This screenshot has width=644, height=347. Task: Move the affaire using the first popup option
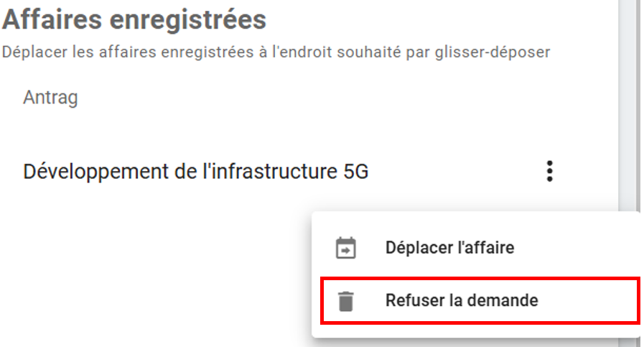pos(449,249)
